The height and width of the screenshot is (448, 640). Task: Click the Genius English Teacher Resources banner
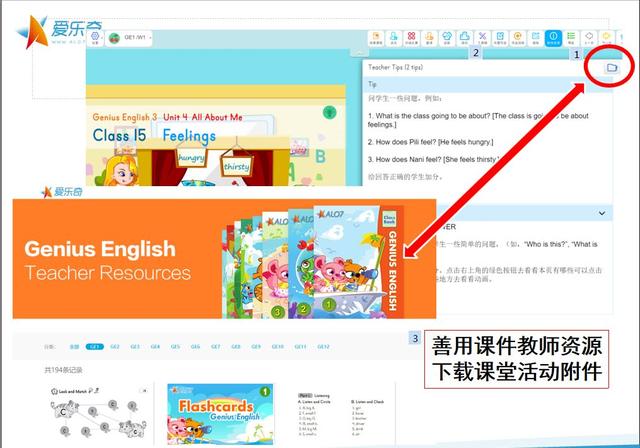(224, 259)
